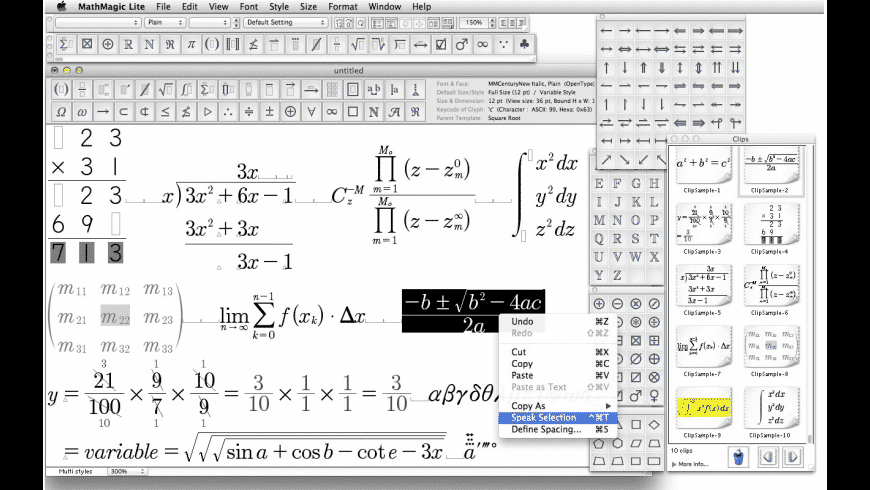Open the empty font name dropdown

point(98,22)
